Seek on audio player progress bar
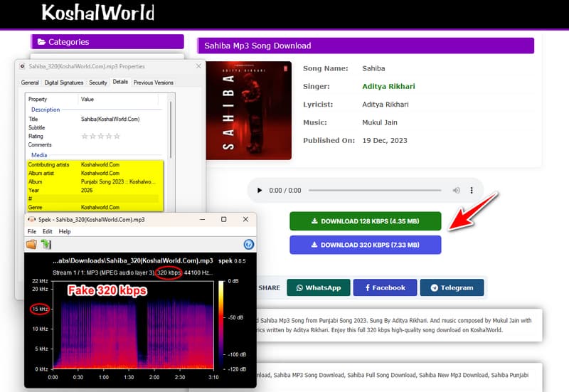The height and width of the screenshot is (392, 569). (x=375, y=190)
